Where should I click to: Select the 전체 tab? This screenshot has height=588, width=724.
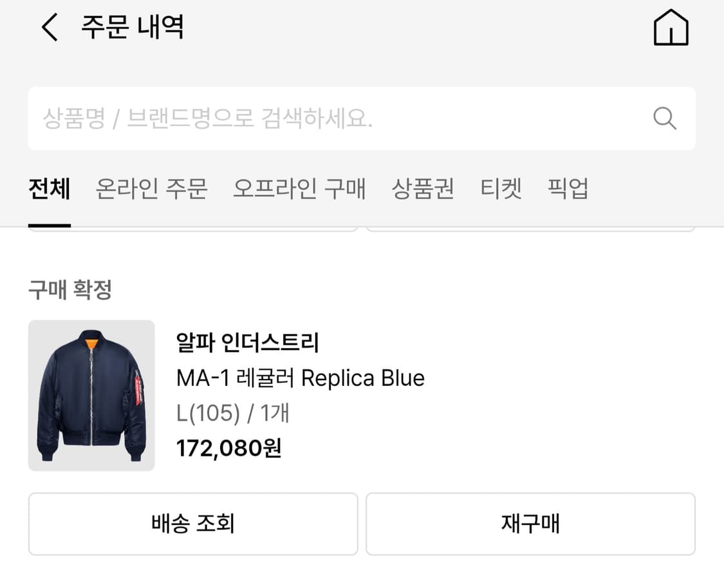[x=49, y=189]
